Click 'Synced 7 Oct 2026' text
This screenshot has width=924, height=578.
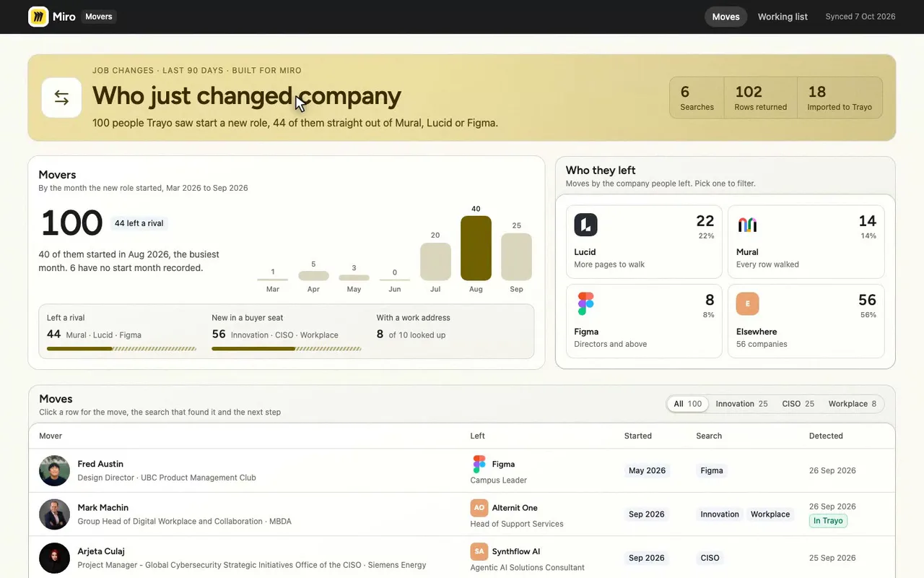coord(860,17)
